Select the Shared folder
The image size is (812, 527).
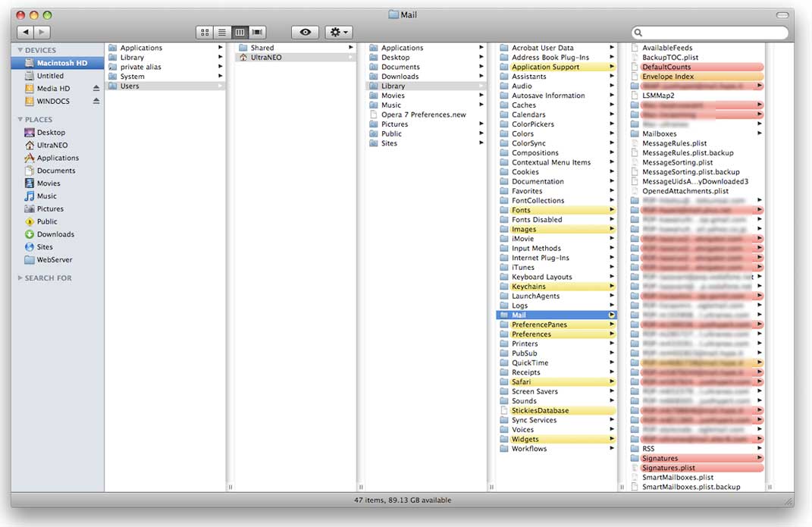[296, 48]
